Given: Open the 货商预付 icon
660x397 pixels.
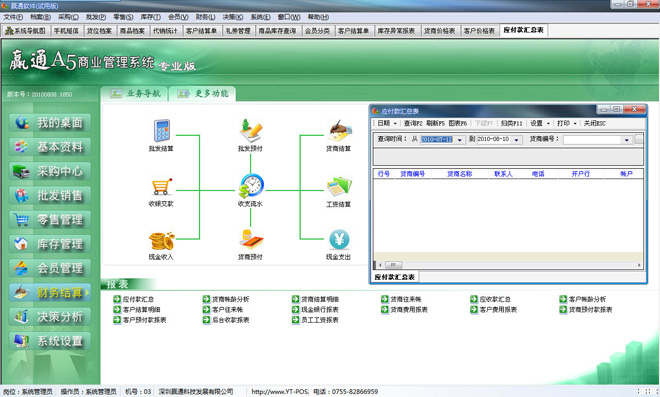Looking at the screenshot, I should click(251, 240).
